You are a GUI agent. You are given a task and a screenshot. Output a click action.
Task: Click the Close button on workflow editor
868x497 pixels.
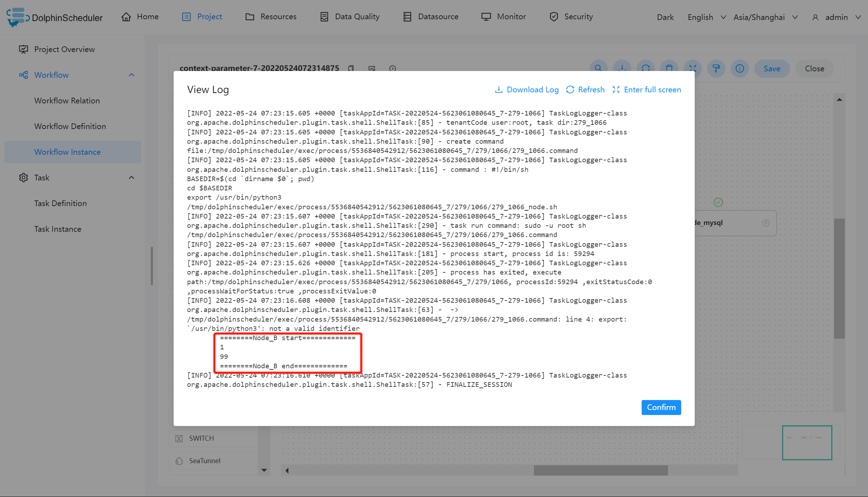tap(814, 68)
